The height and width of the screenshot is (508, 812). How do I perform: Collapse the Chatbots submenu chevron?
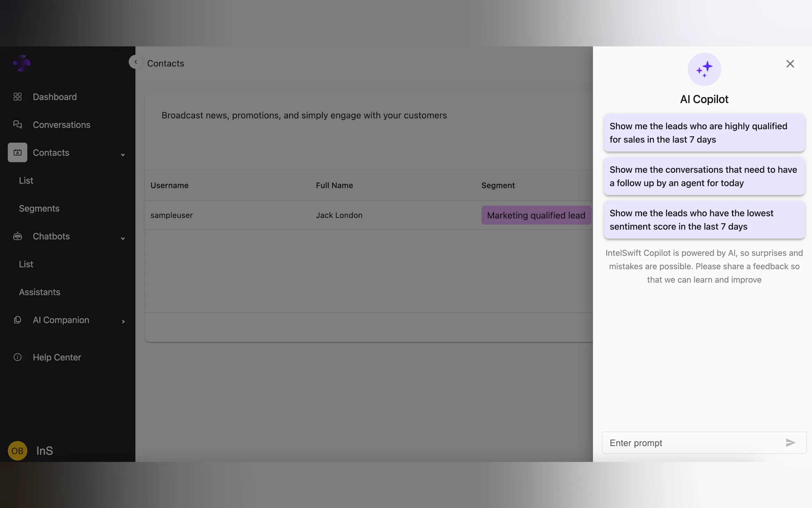click(123, 238)
